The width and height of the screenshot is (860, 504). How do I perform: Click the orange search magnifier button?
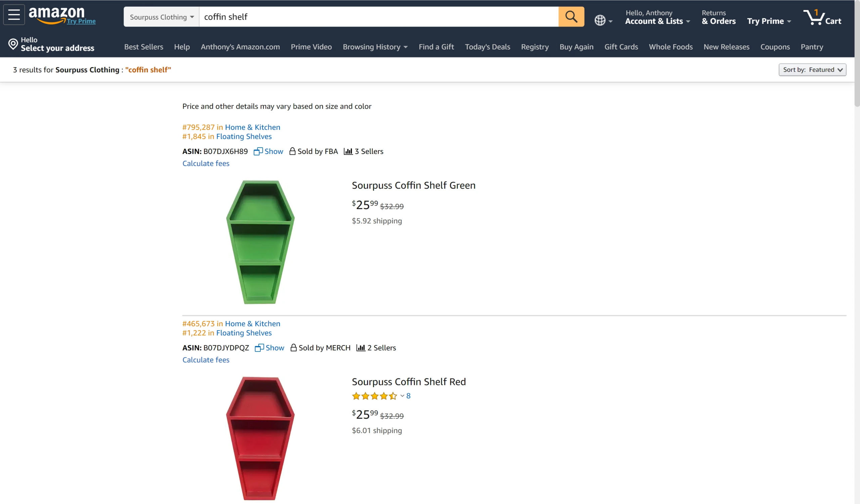point(571,17)
